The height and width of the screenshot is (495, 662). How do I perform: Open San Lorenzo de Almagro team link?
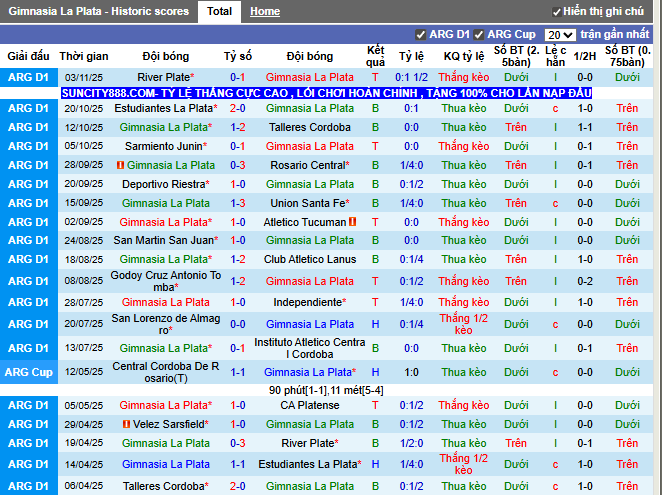(x=166, y=324)
